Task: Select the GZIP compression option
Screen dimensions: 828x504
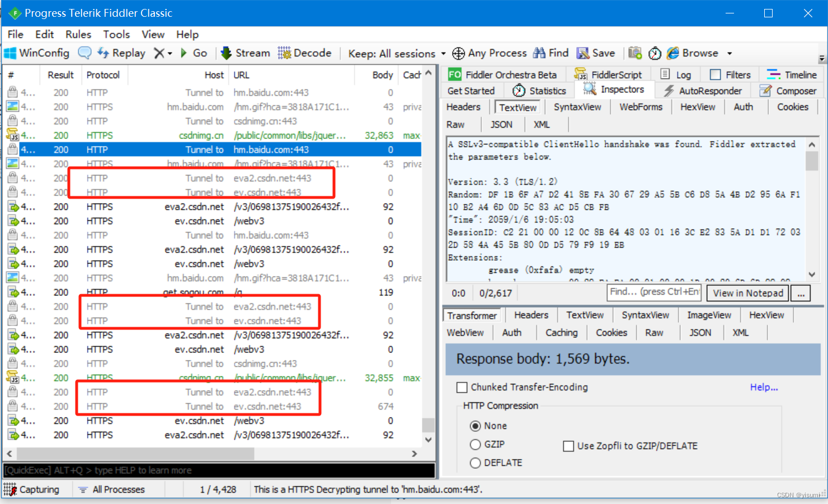Action: point(476,444)
